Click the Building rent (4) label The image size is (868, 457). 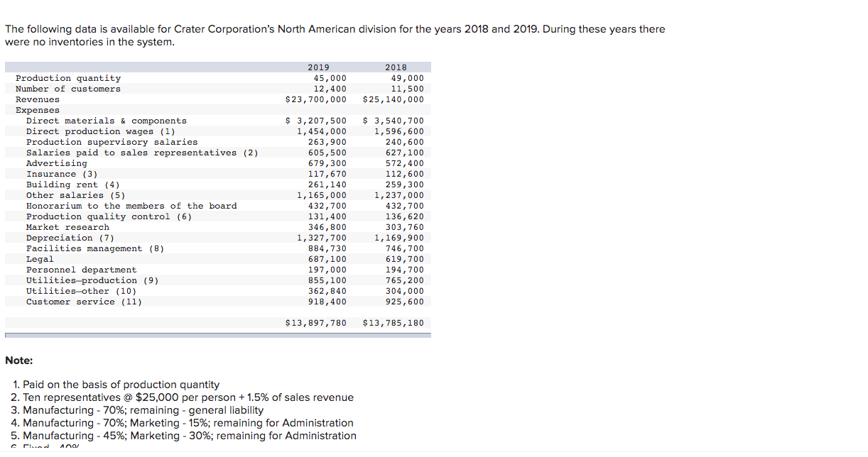(73, 185)
